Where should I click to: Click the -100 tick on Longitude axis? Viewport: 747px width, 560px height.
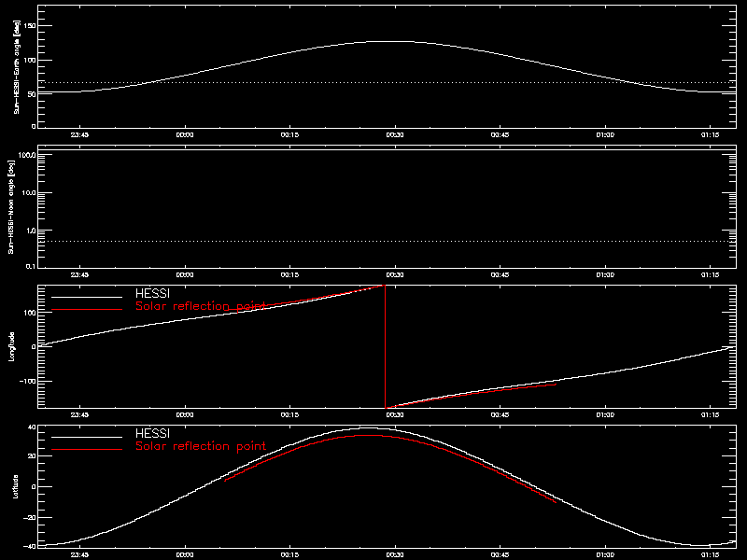(x=28, y=382)
